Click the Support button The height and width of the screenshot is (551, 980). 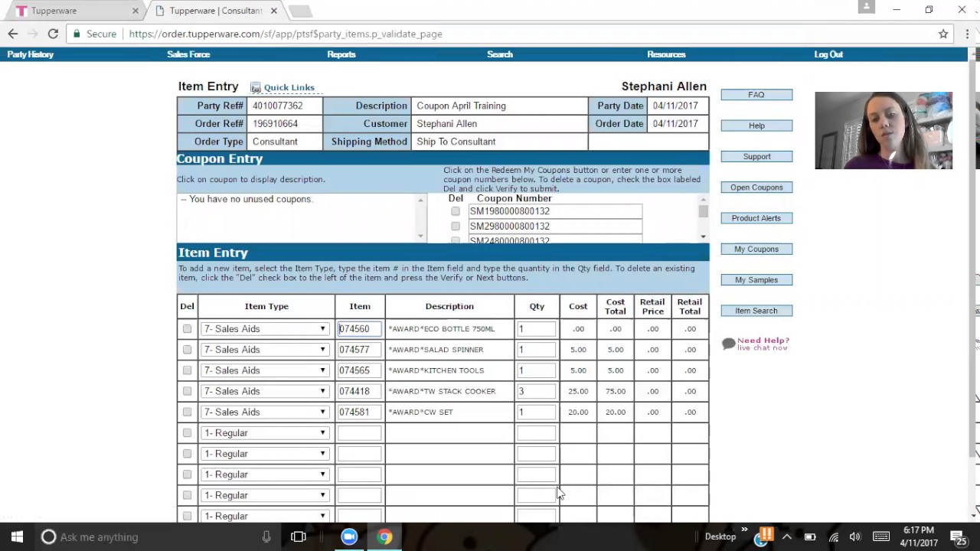756,157
